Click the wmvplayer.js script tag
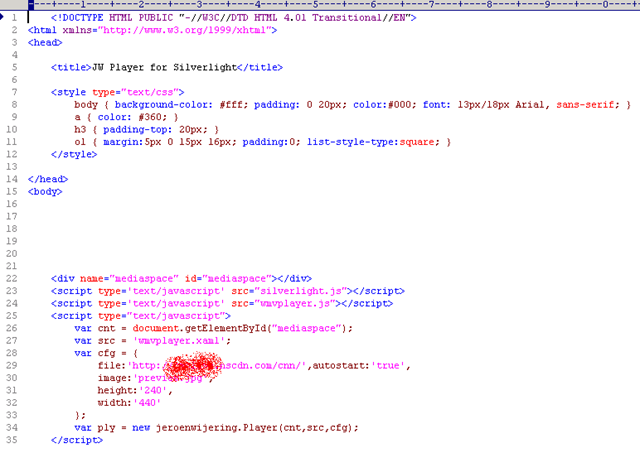Viewport: 640px width, 453px height. coord(222,304)
